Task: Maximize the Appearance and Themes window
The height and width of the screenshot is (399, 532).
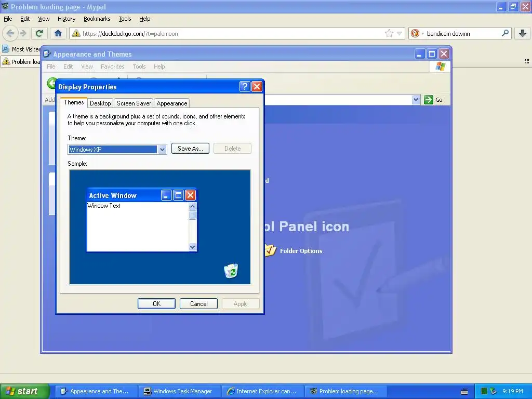Action: 432,54
